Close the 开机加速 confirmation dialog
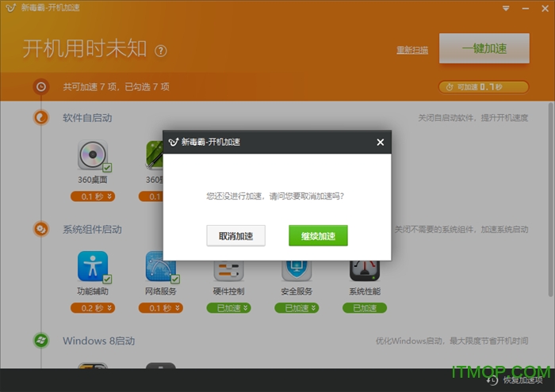 (x=380, y=143)
